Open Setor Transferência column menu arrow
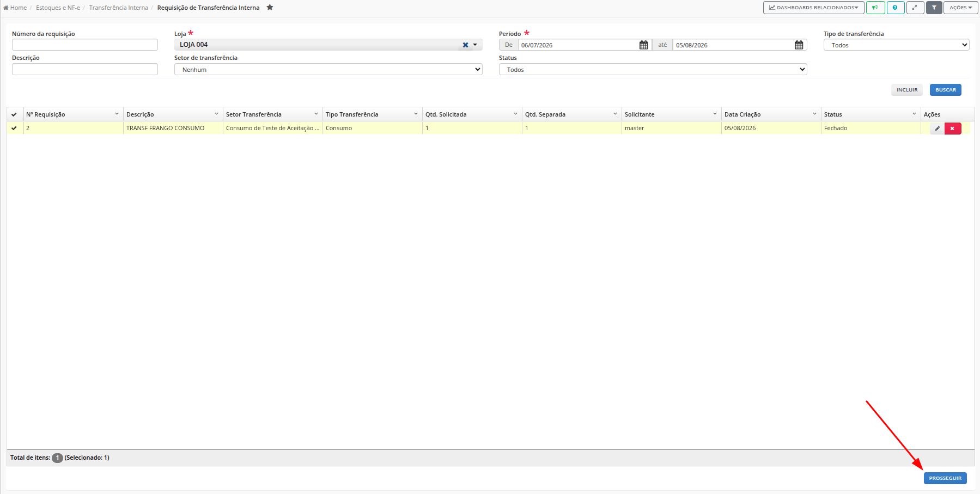This screenshot has width=980, height=494. 316,114
